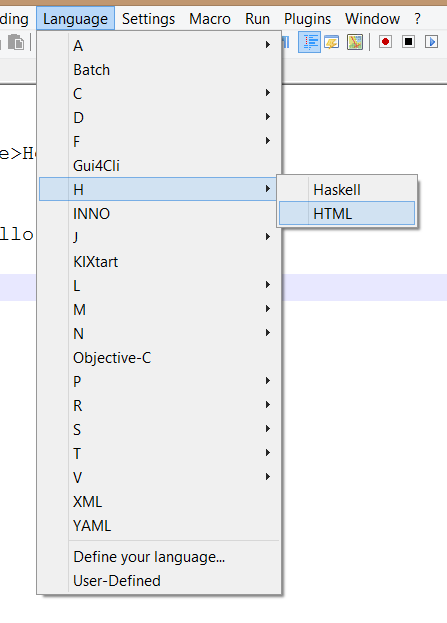The width and height of the screenshot is (447, 623).
Task: Open the Plugins menu
Action: point(307,19)
